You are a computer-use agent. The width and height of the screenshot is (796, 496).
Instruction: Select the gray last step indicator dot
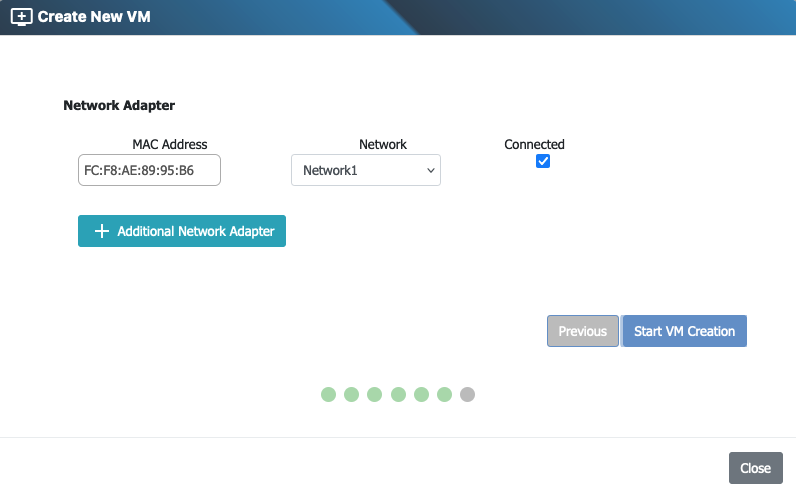click(467, 394)
